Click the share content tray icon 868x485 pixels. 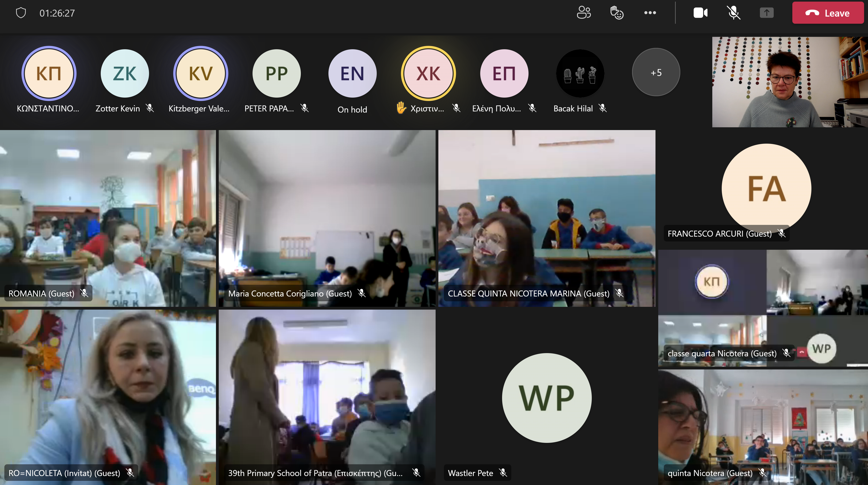point(766,13)
